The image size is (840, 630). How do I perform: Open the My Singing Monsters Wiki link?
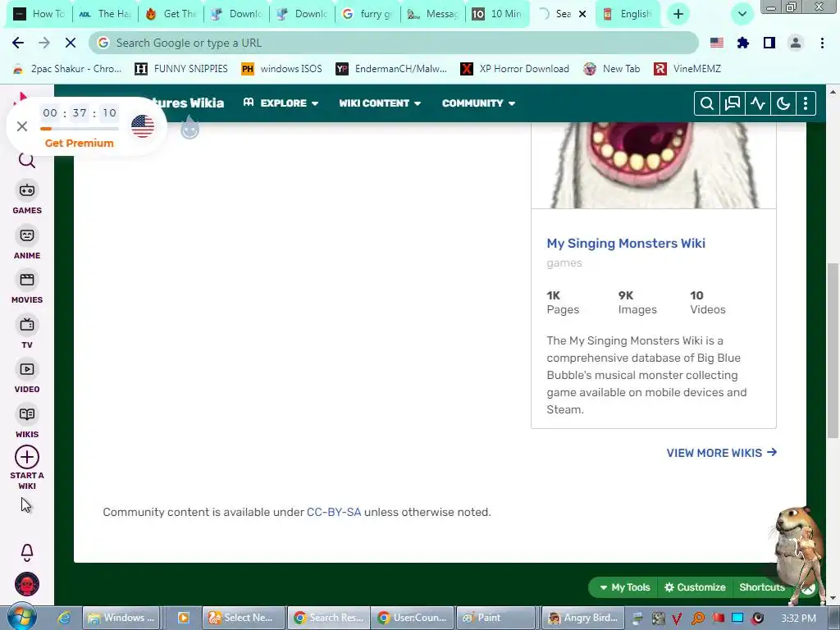pos(626,243)
